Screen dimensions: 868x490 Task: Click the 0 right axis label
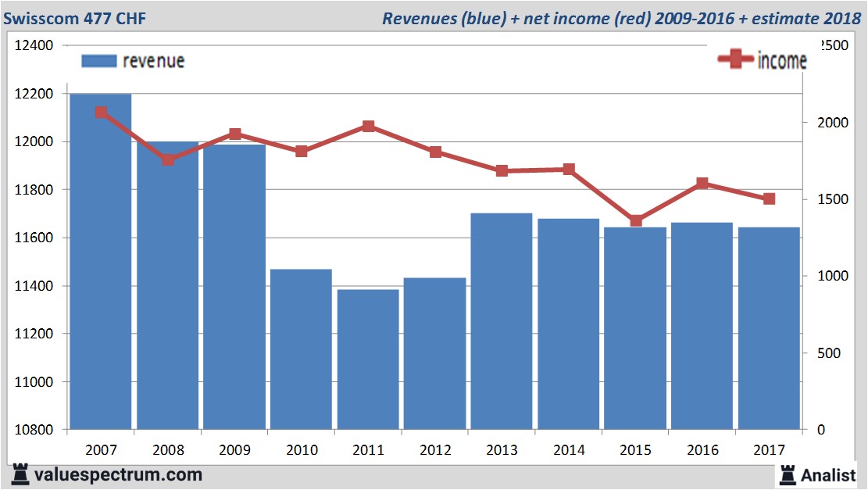coord(821,430)
